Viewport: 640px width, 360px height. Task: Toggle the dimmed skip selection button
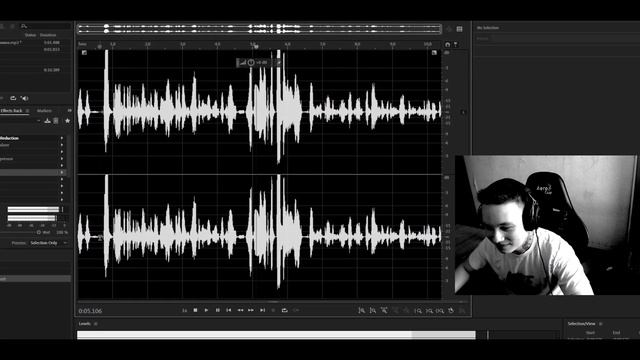[296, 310]
